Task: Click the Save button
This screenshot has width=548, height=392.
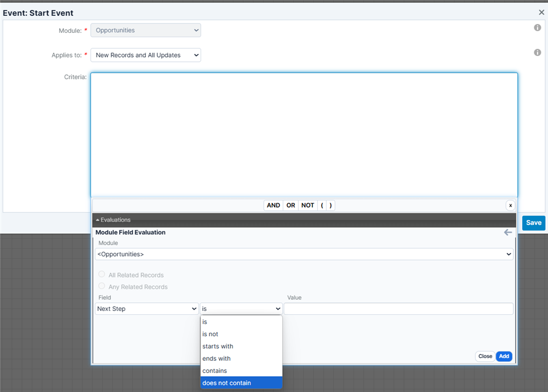Action: pos(533,223)
